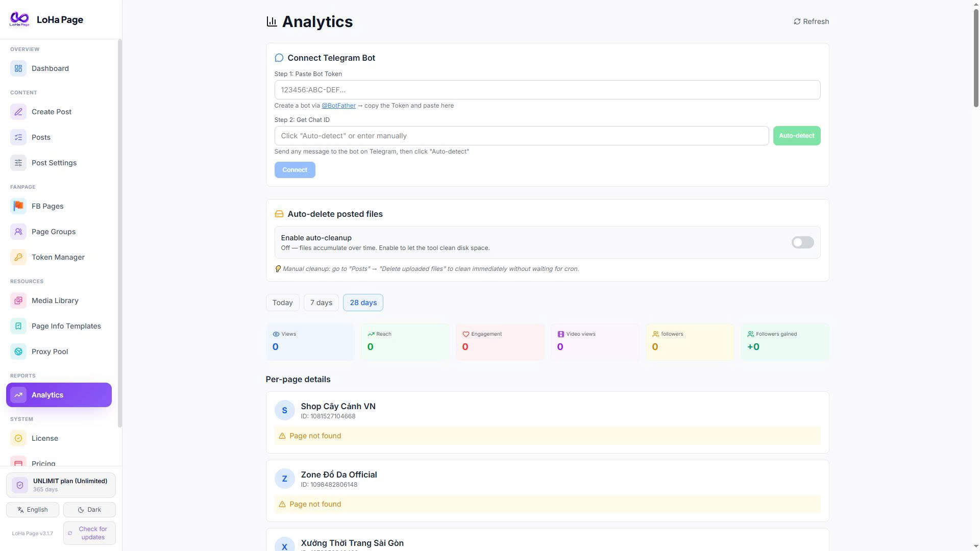Click the Token Manager key icon
The image size is (980, 551).
pos(18,257)
